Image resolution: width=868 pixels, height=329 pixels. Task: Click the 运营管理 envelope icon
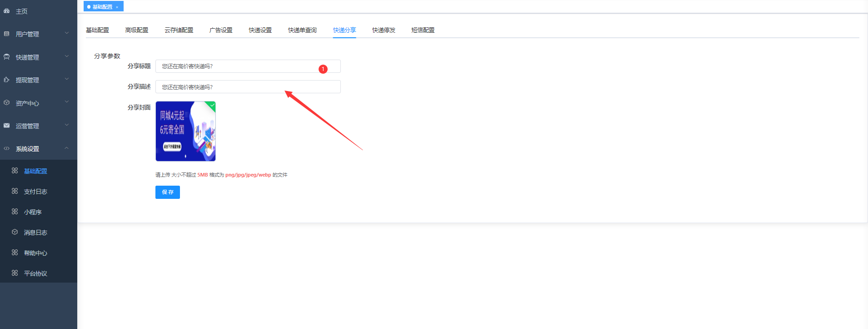(6, 126)
